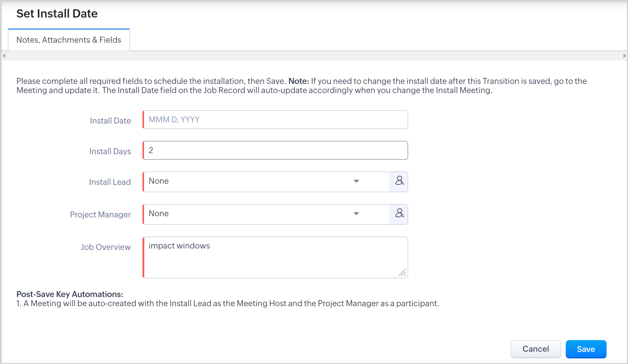Click the Install Lead 'None' selection text
628x364 pixels.
click(x=159, y=181)
